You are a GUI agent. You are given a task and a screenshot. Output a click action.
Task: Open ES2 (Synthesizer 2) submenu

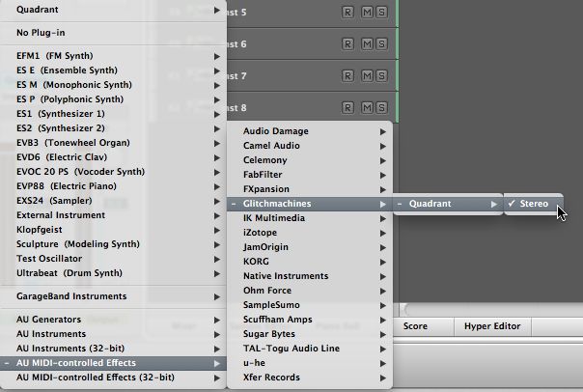click(x=113, y=128)
